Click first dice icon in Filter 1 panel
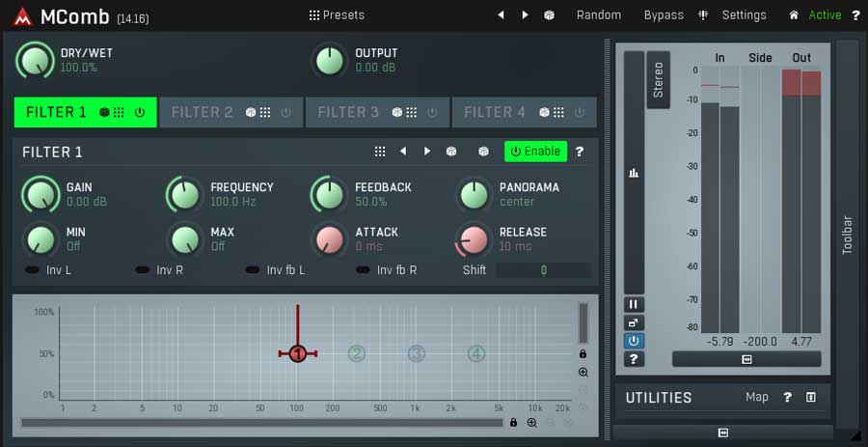Image resolution: width=868 pixels, height=447 pixels. pos(451,152)
